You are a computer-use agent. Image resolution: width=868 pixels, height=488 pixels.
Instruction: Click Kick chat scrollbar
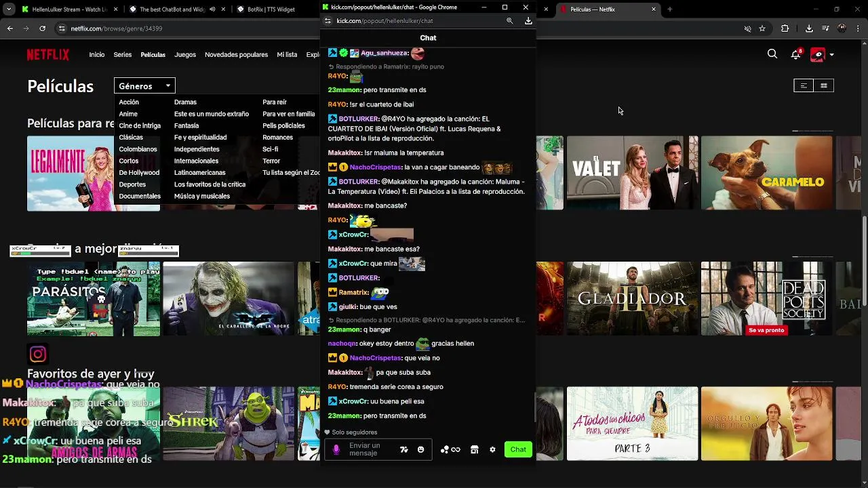[534, 408]
